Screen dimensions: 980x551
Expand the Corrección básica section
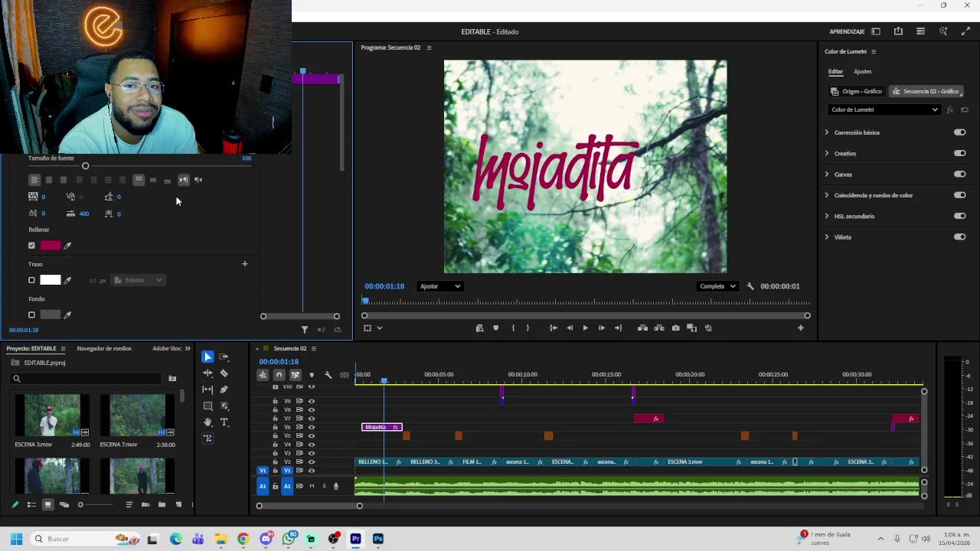tap(827, 132)
